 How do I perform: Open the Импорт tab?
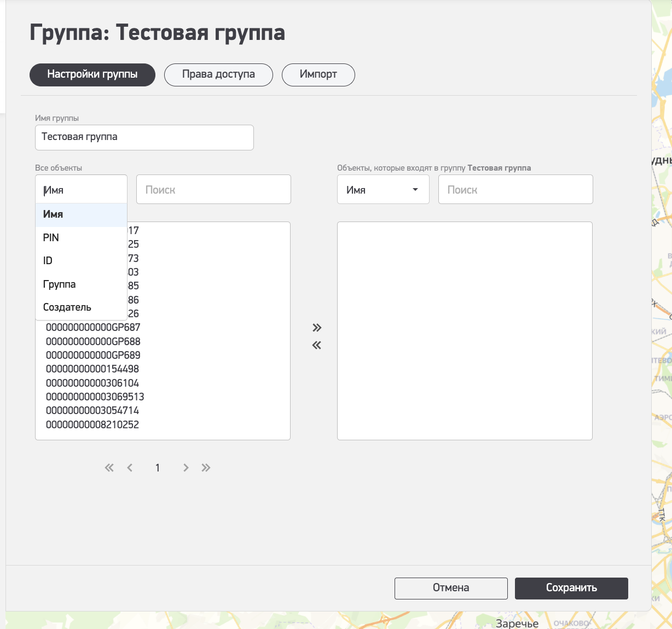318,74
